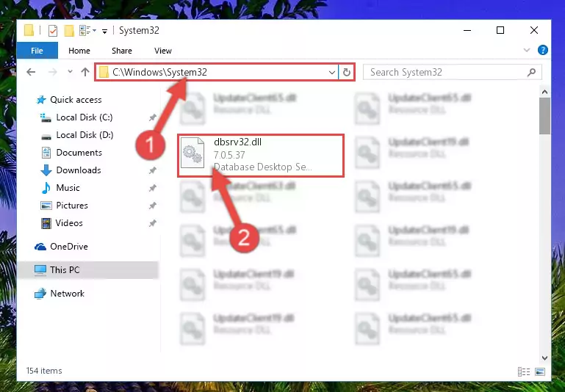Click the address bar path C:\Windows\System32
The width and height of the screenshot is (565, 392).
tap(159, 72)
